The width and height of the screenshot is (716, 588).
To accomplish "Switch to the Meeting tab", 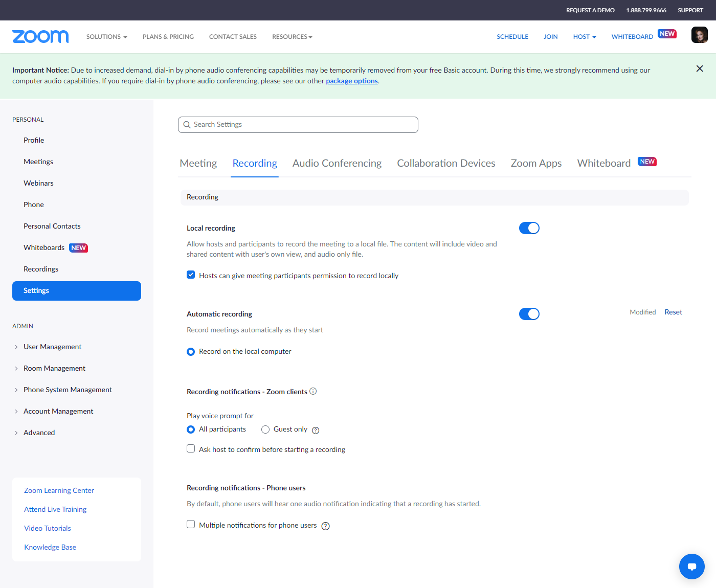I will coord(198,163).
